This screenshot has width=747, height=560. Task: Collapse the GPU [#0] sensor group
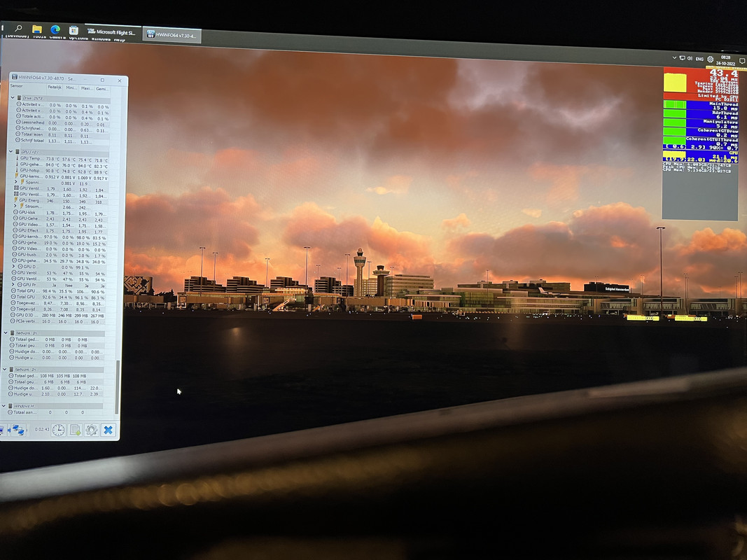(11, 152)
